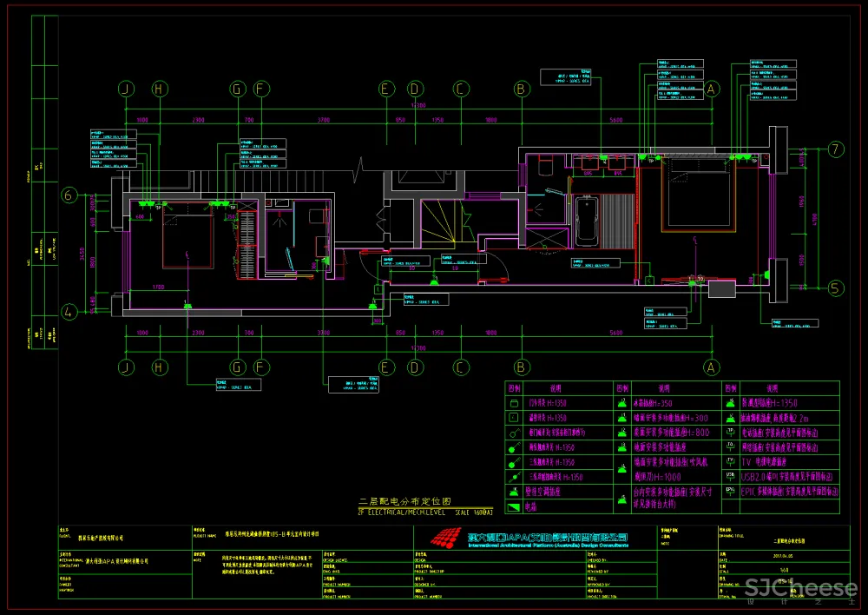Select the top grid axis bubble A

(712, 89)
